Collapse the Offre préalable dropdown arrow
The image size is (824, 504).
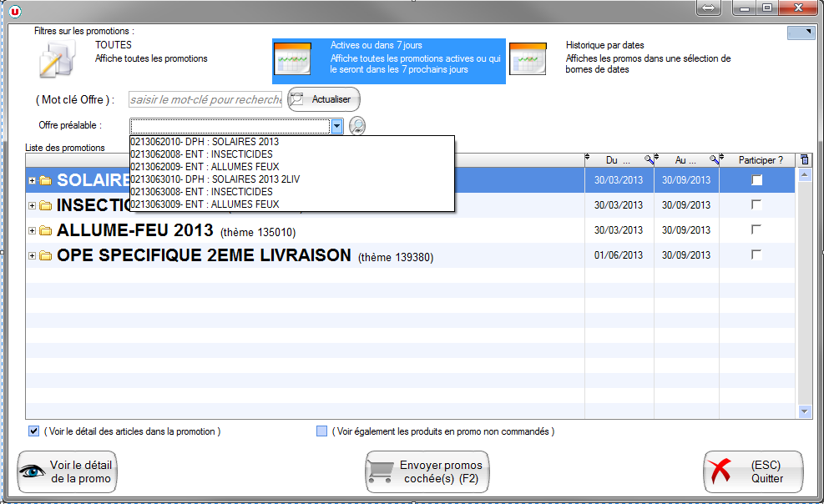336,126
